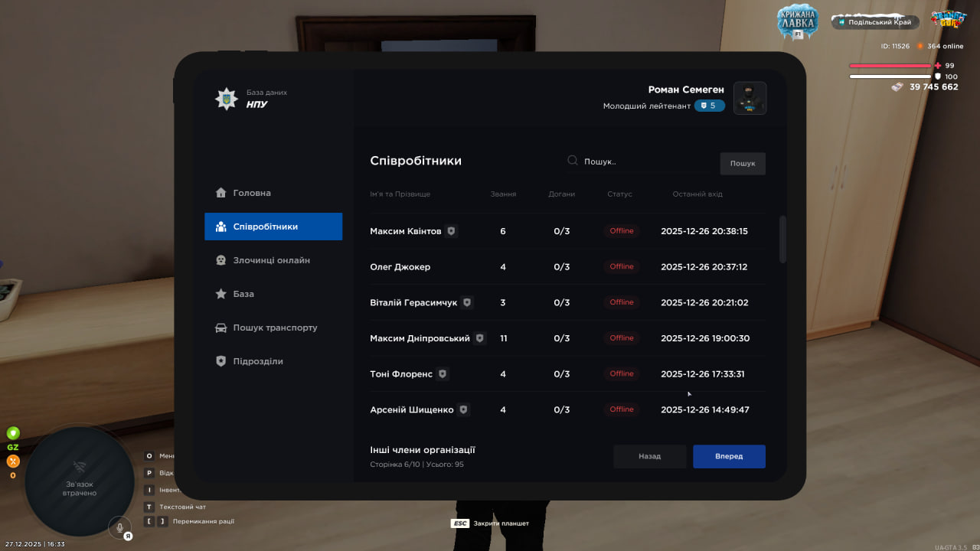Screen dimensions: 980x551
Task: Click rank value 11 of Максим Дніпровський
Action: point(503,338)
